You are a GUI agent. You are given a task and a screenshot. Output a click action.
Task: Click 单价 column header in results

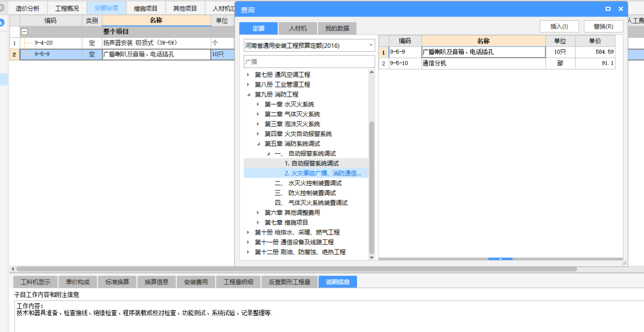(595, 41)
